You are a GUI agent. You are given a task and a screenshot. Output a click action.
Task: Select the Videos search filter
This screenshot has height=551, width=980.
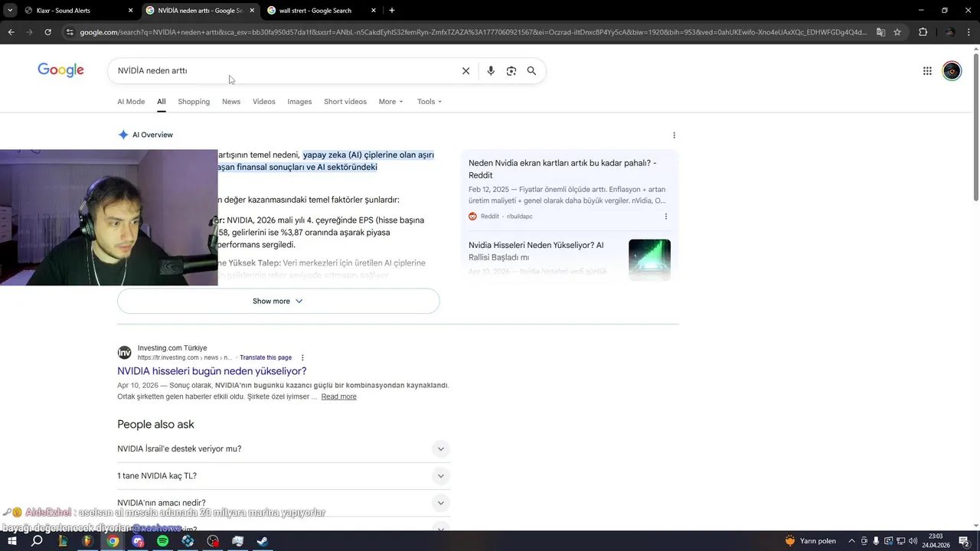[x=264, y=102]
